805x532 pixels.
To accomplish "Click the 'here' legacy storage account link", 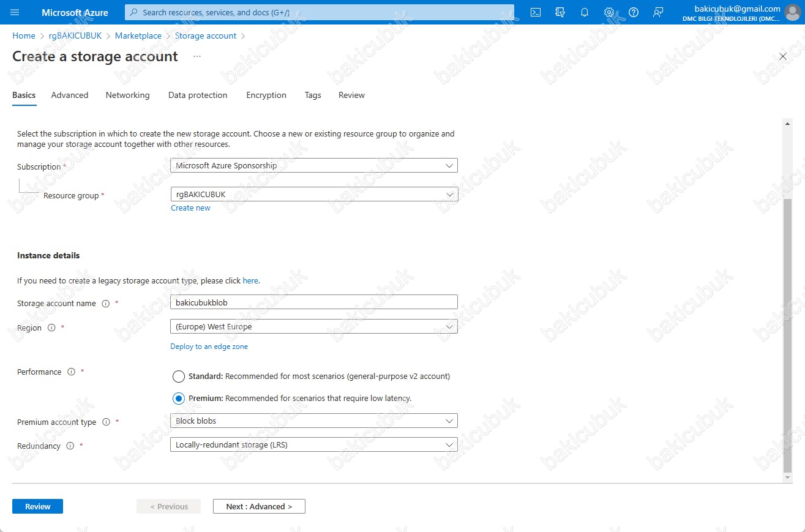I will pyautogui.click(x=250, y=280).
